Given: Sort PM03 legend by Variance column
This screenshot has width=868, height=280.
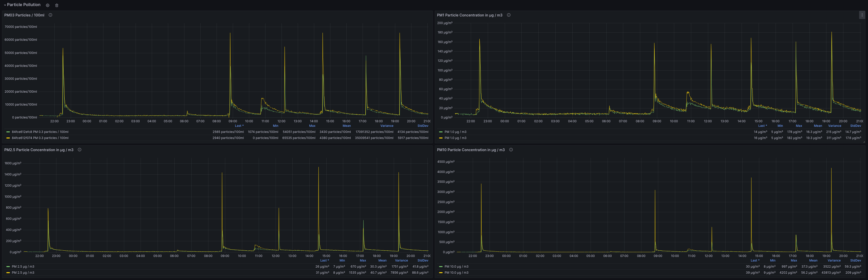Looking at the screenshot, I should click(387, 126).
